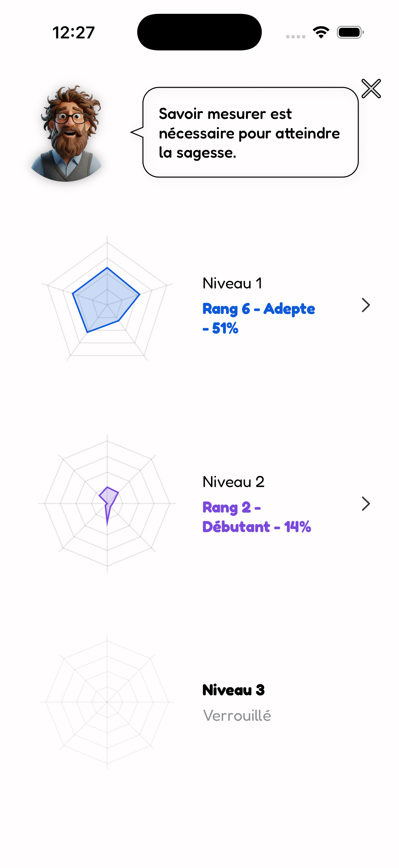Tap the Dynamic Island pill
Screen dimensions: 399x868
coord(199,32)
